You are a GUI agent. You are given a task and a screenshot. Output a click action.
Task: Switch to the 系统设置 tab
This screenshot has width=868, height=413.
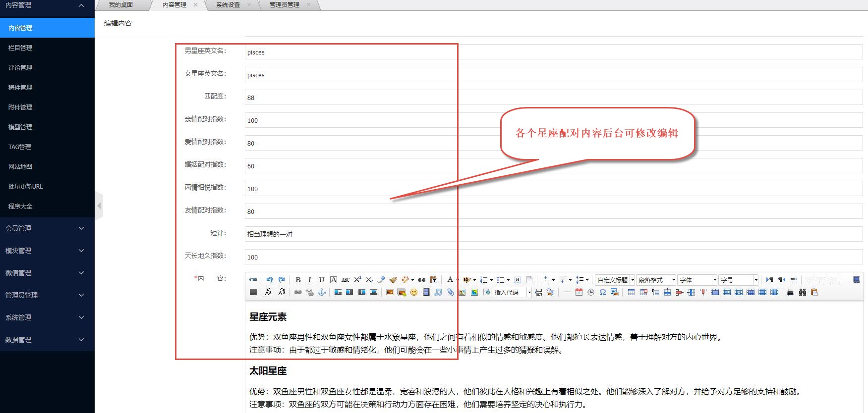pyautogui.click(x=228, y=5)
